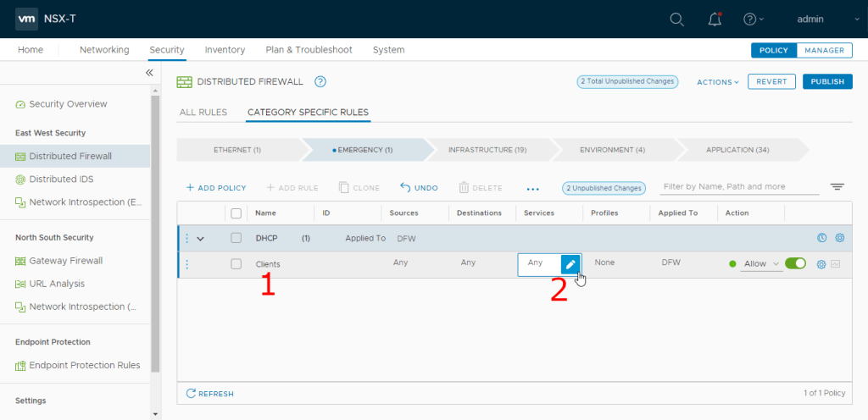
Task: Switch to the All Rules tab
Action: 203,112
